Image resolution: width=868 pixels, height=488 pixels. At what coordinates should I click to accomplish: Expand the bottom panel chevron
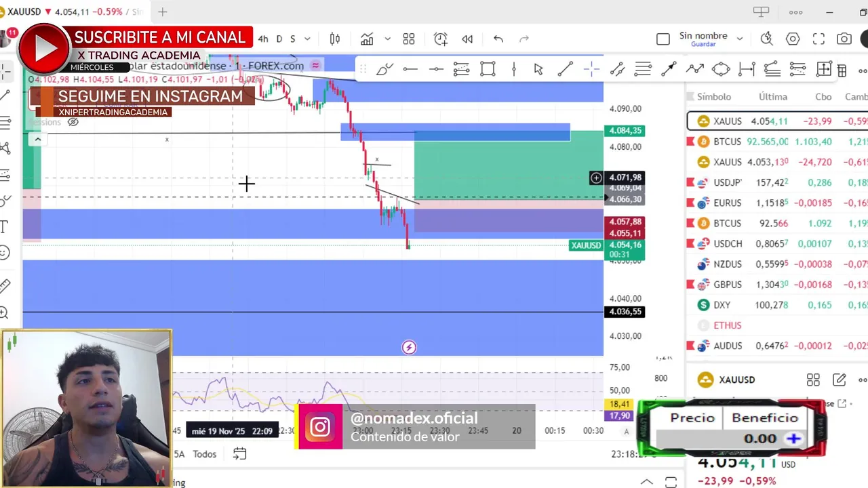[647, 482]
